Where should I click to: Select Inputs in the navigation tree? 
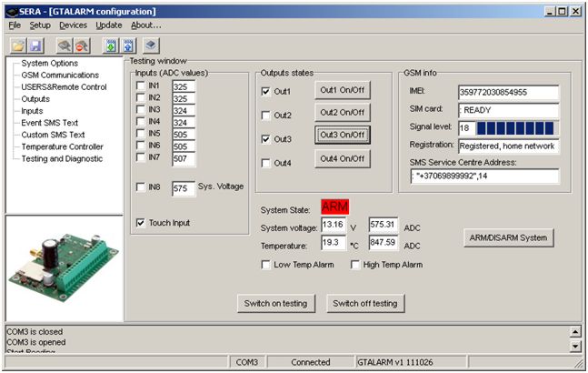(32, 111)
